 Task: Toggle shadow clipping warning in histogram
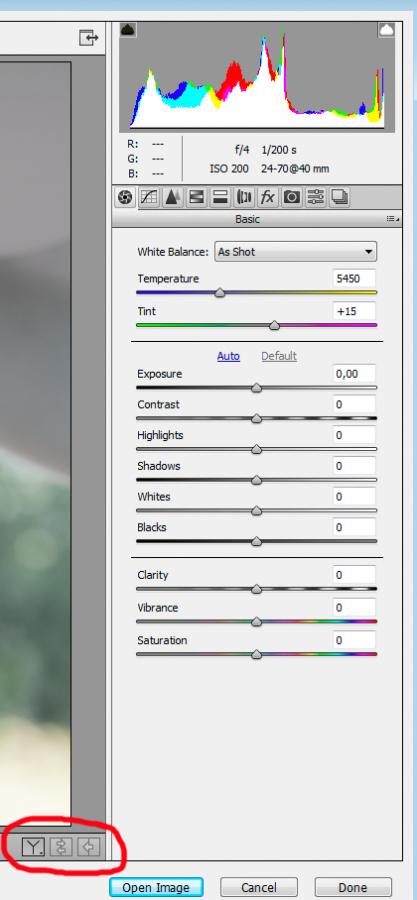click(x=128, y=30)
